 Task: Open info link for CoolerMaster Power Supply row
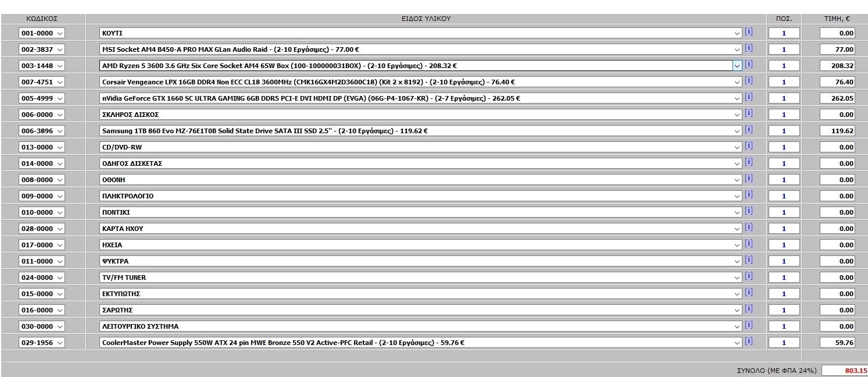[x=749, y=342]
